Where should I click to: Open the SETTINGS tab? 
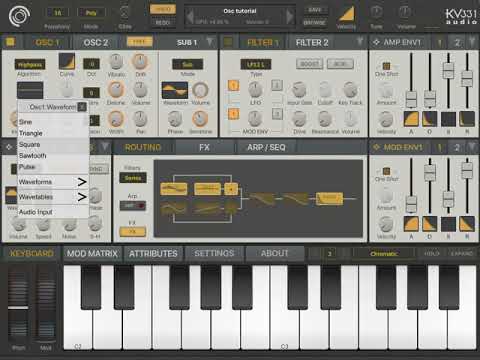(x=214, y=253)
